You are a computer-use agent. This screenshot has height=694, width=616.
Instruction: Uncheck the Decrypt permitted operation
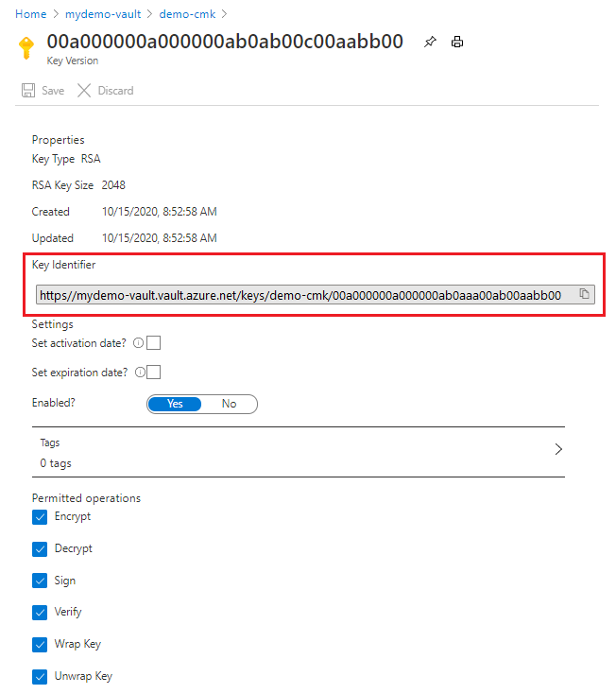click(x=40, y=548)
